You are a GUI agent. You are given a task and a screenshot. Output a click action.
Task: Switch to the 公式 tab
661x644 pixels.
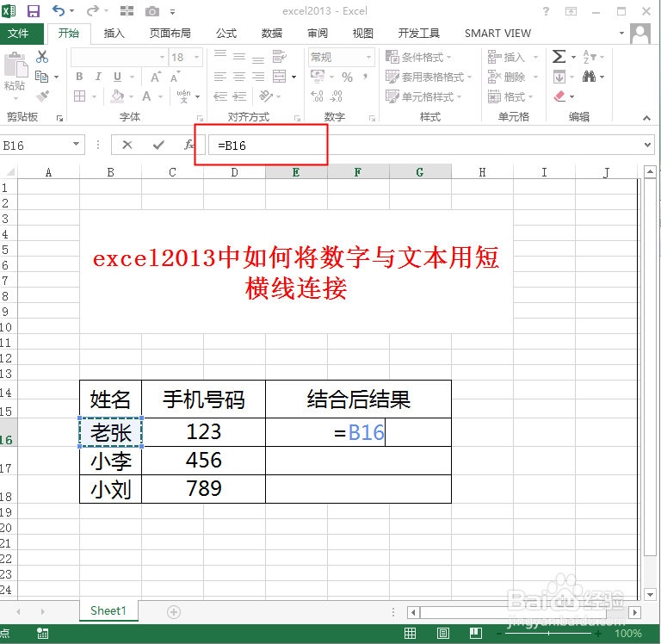(x=226, y=34)
